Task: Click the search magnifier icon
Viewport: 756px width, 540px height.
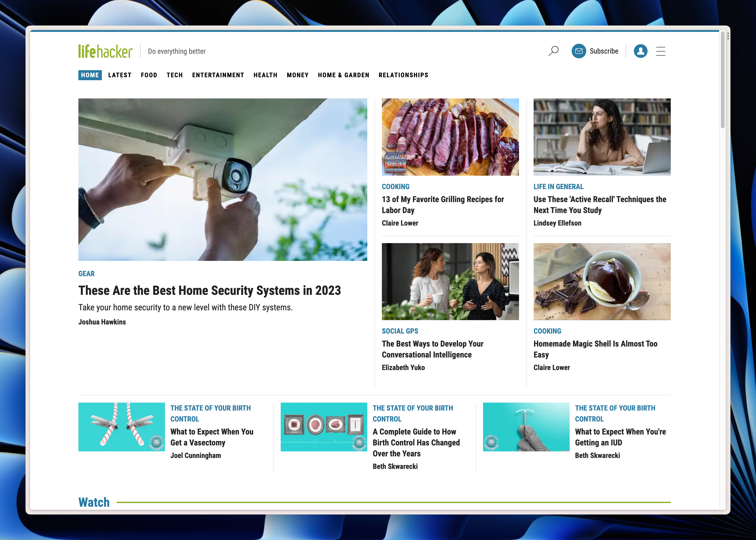Action: (x=553, y=51)
